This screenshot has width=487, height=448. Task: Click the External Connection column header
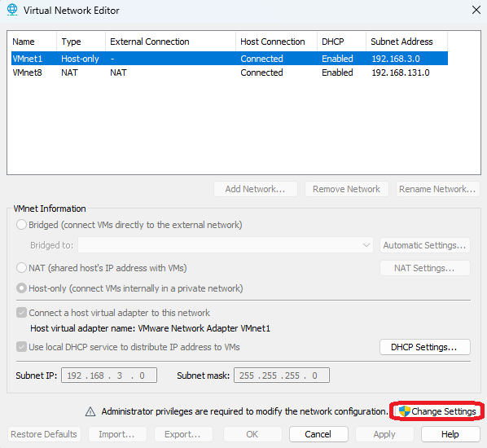tap(171, 42)
